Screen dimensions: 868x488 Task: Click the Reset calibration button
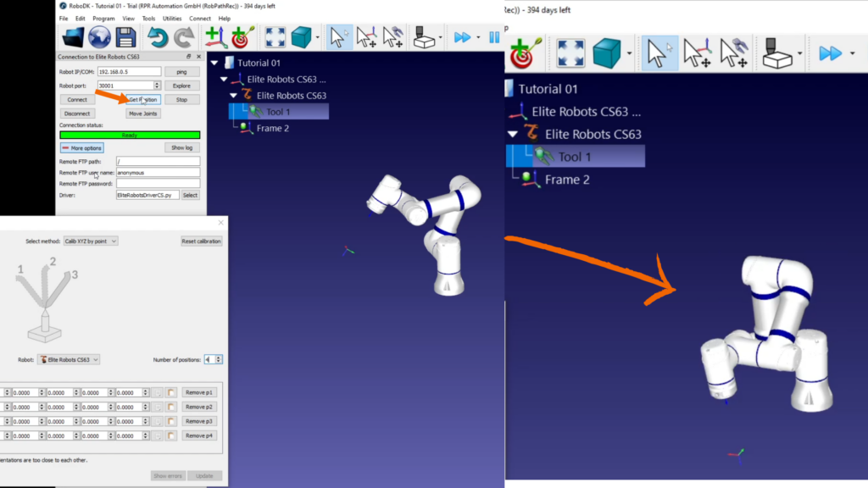pyautogui.click(x=202, y=241)
